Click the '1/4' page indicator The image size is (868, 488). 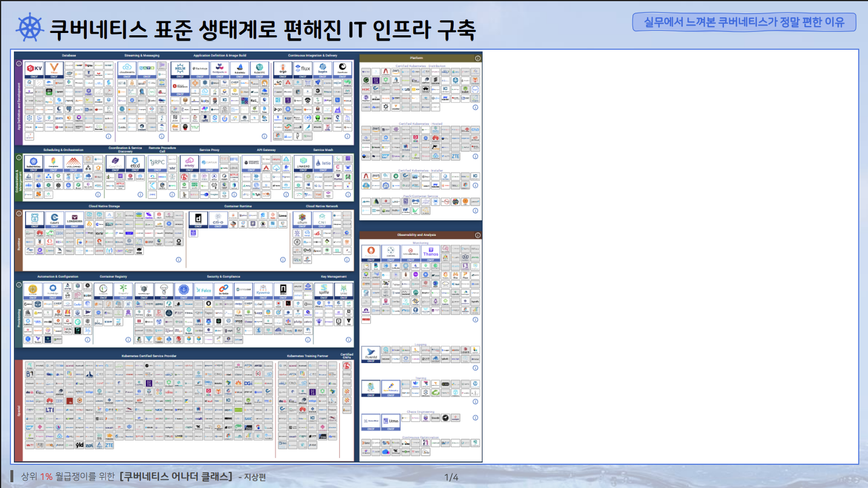pos(451,477)
